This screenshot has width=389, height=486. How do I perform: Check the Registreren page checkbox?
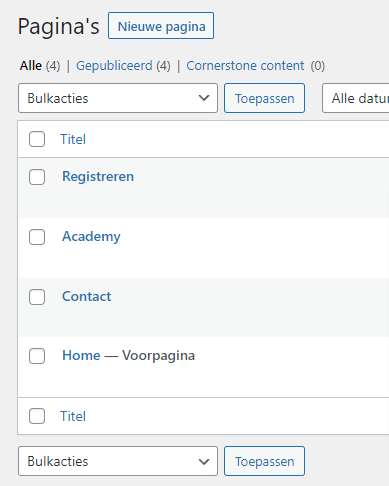pos(37,177)
